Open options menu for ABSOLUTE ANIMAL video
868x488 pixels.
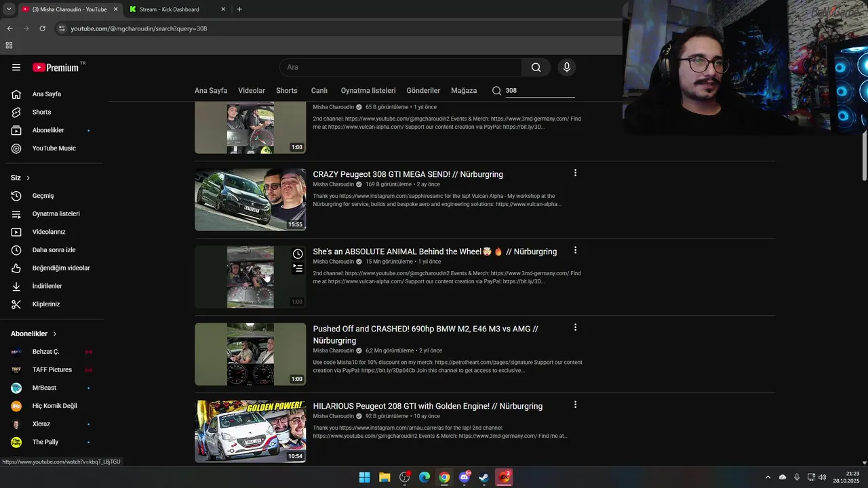[575, 250]
